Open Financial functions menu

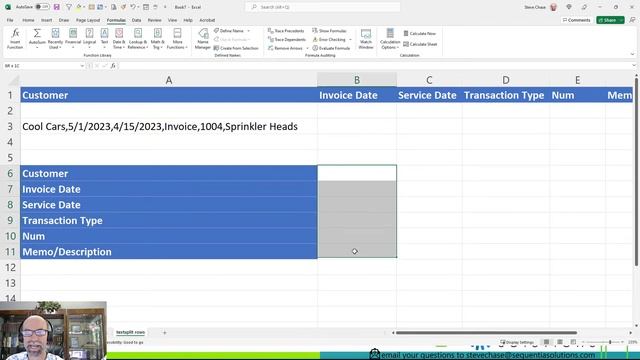pyautogui.click(x=73, y=39)
